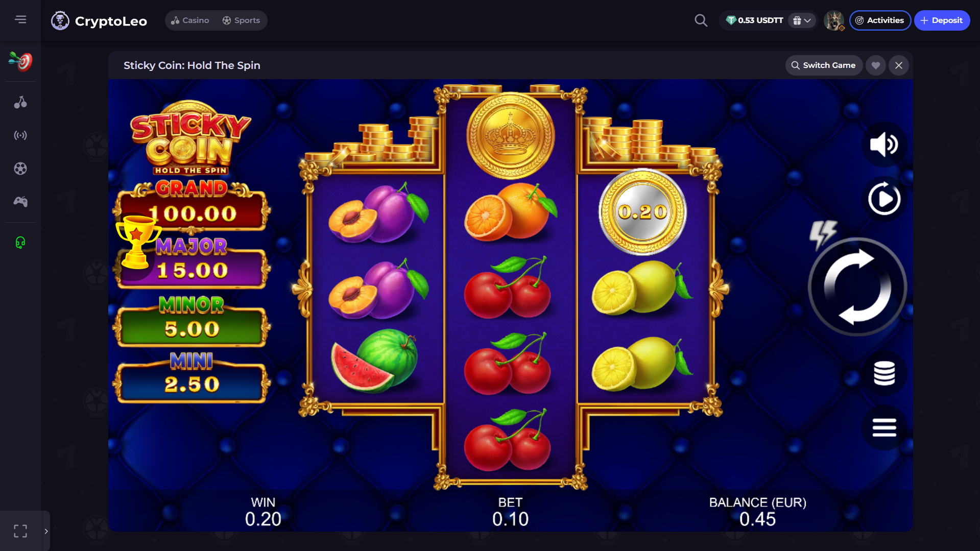The width and height of the screenshot is (980, 551).
Task: Enter fullscreen mode via corner brackets icon
Action: tap(20, 531)
